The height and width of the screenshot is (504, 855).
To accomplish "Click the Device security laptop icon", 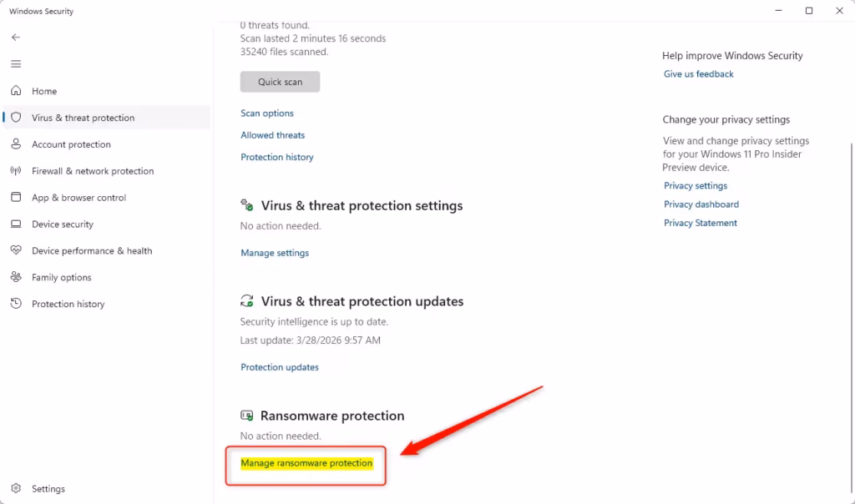I will point(16,224).
